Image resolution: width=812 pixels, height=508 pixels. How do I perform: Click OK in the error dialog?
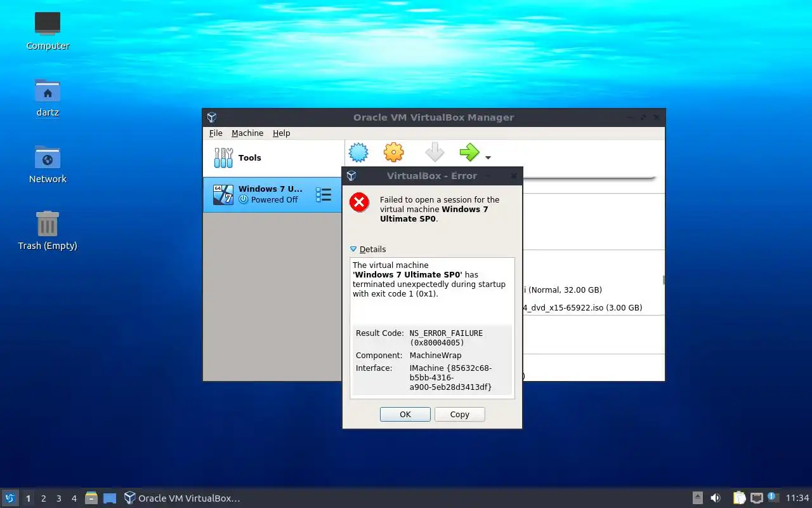tap(405, 414)
